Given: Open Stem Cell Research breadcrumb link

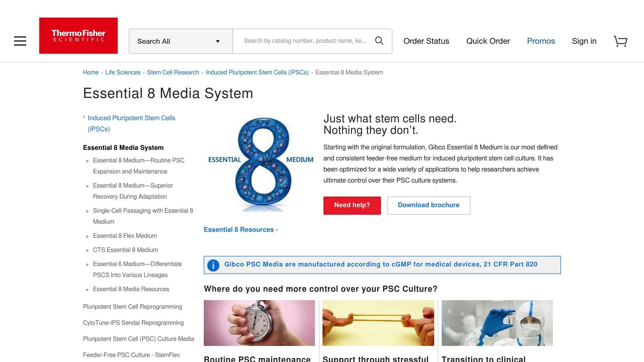Looking at the screenshot, I should [x=173, y=72].
